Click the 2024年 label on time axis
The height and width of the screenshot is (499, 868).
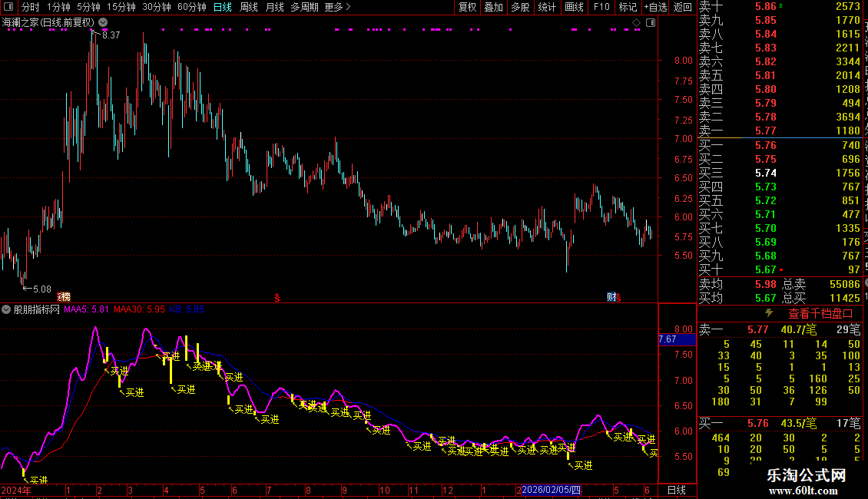(x=16, y=490)
